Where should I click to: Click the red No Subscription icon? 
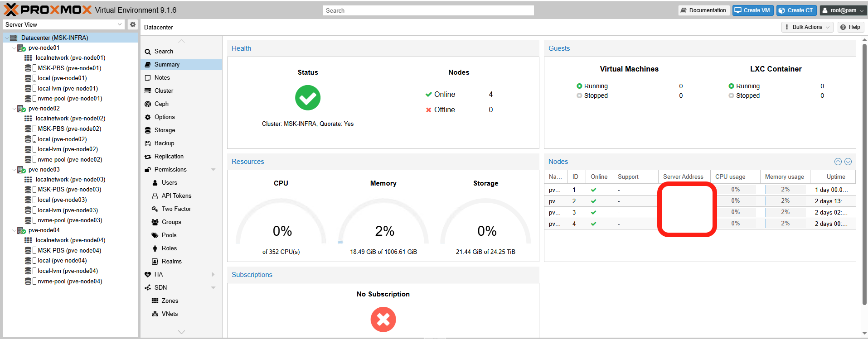coord(383,320)
